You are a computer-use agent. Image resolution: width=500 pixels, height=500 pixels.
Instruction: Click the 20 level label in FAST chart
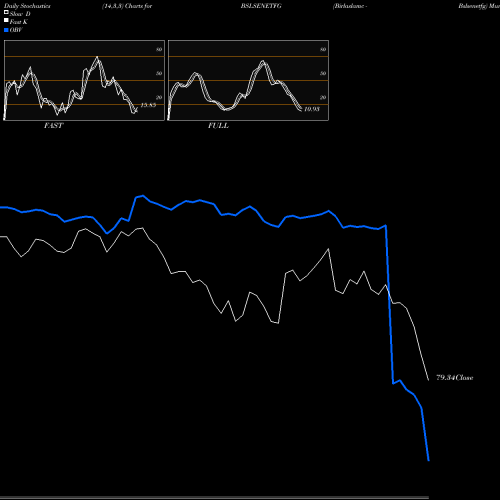(x=159, y=97)
